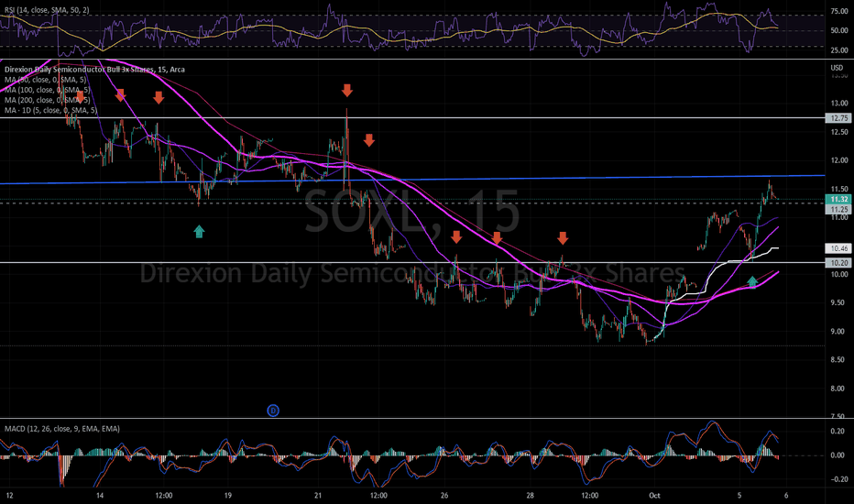Screen dimensions: 854x504
Task: Click the 10.46 moving average price label
Action: (x=838, y=248)
